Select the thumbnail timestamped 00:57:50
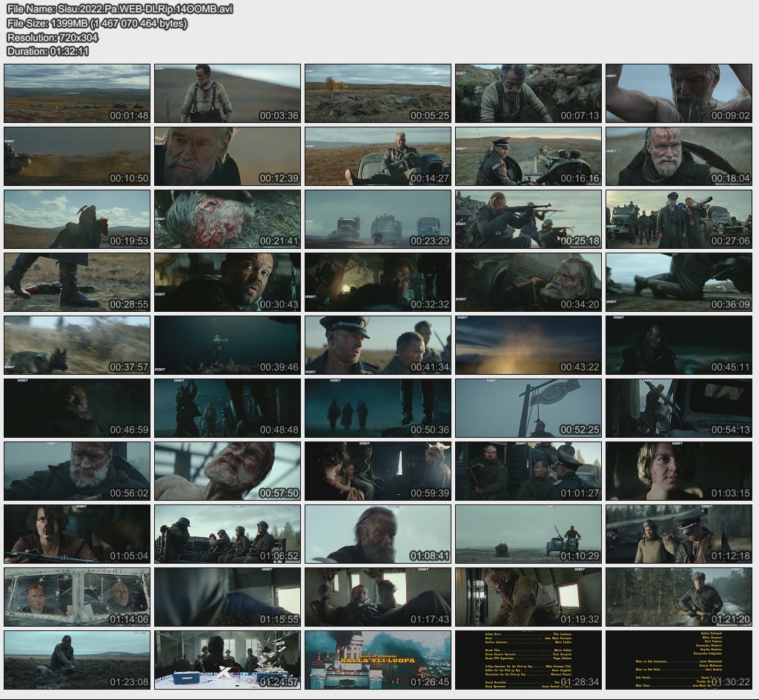This screenshot has height=700, width=759. point(227,471)
